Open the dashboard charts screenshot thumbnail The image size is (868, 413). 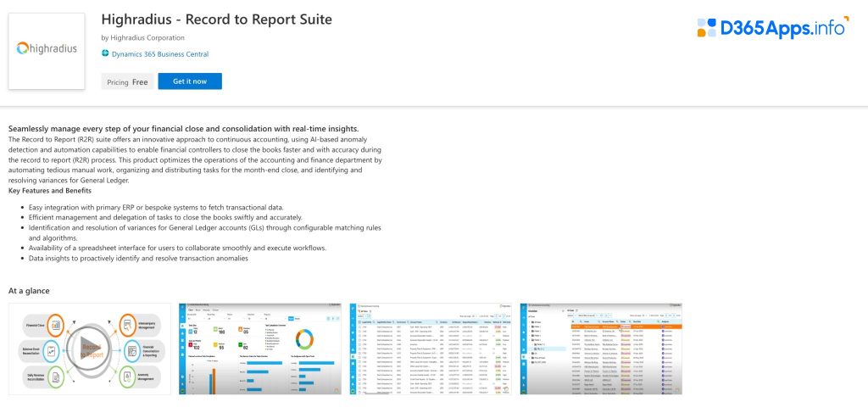click(260, 349)
